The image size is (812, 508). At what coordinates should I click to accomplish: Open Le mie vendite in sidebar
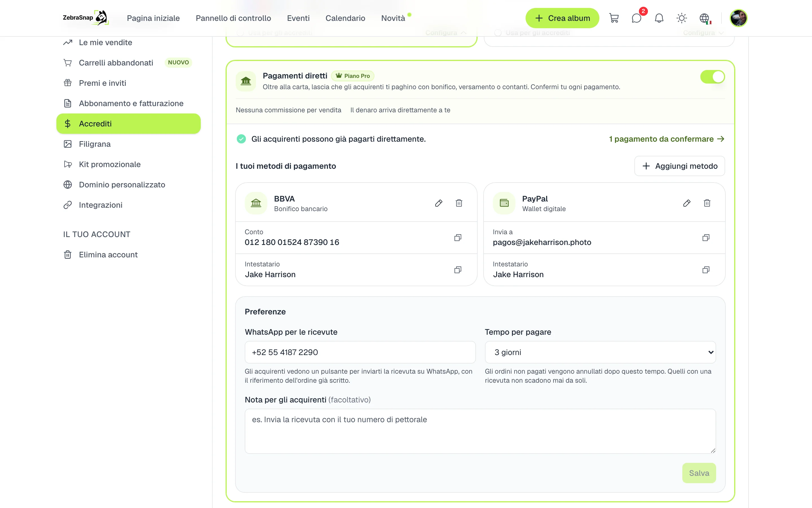pos(129,42)
